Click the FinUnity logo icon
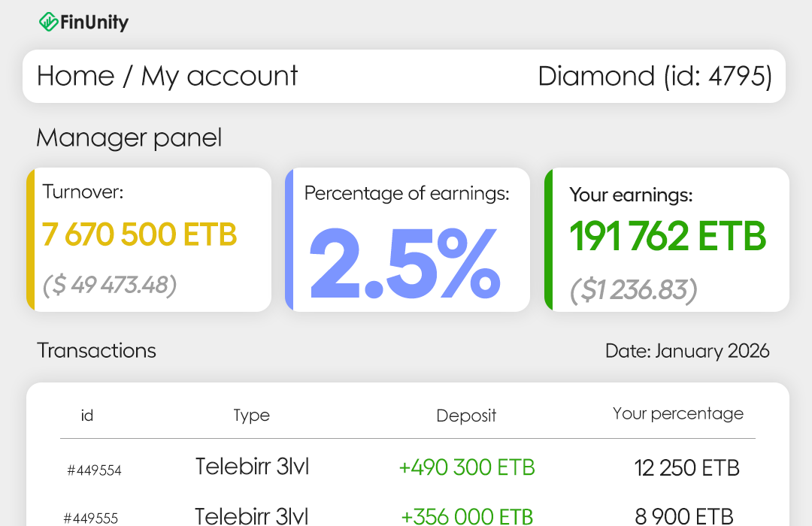This screenshot has height=526, width=812. point(48,22)
